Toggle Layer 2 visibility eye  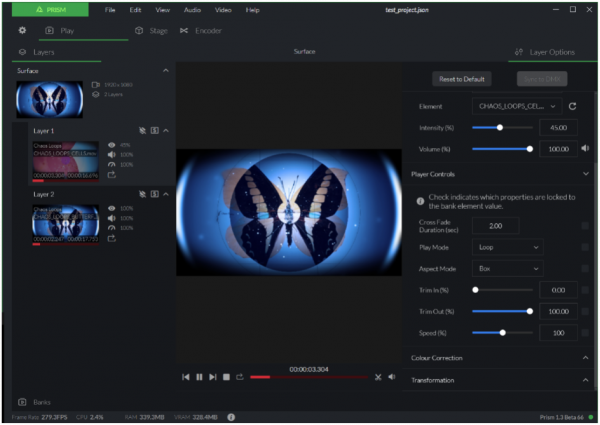111,208
